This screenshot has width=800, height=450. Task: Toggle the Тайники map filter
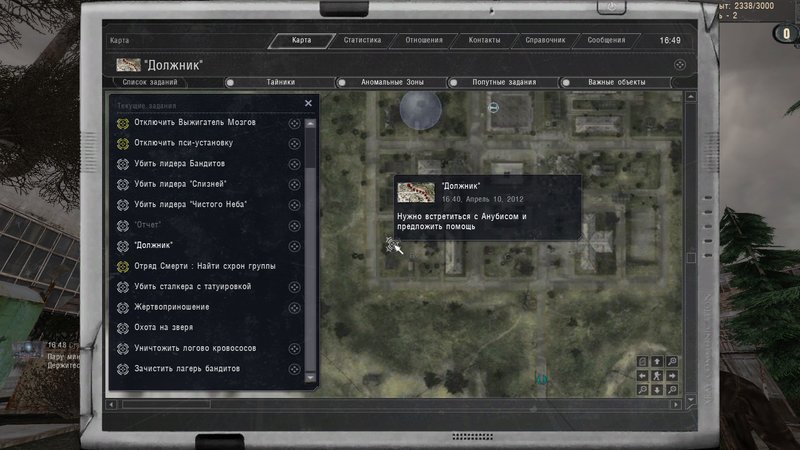click(x=230, y=82)
